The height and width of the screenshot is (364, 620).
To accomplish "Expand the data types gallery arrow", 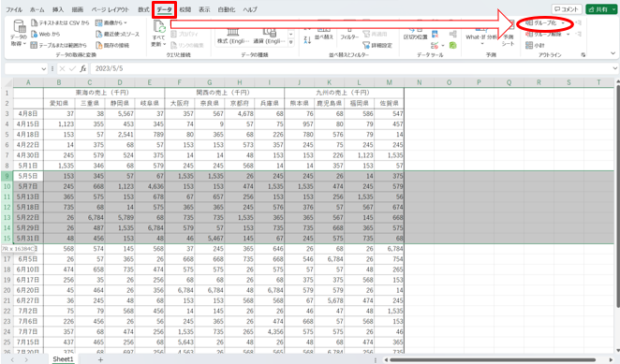I will pos(291,43).
